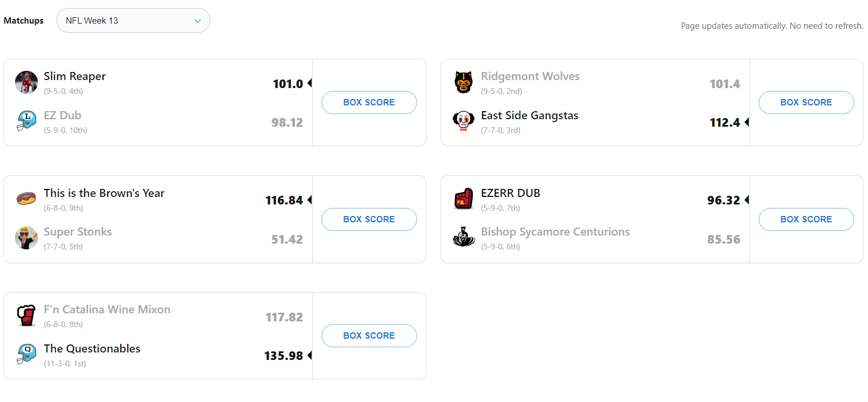Click F'n Catalina Wine Mixon mug logo

(x=26, y=316)
